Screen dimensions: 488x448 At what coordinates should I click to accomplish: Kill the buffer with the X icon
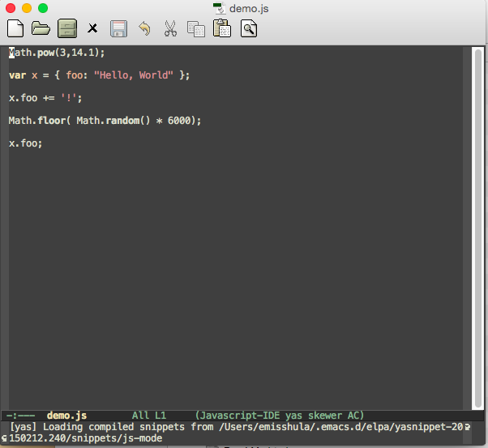coord(92,28)
